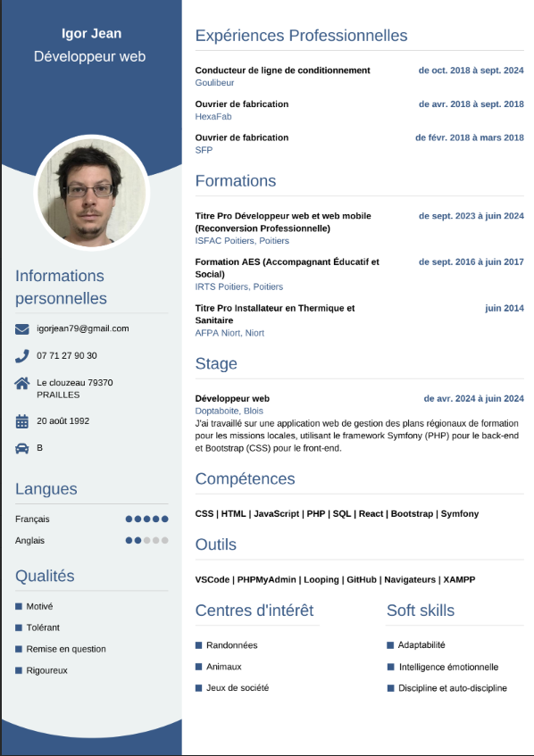Image resolution: width=534 pixels, height=756 pixels.
Task: Click the Formation AES entry
Action: pyautogui.click(x=287, y=268)
